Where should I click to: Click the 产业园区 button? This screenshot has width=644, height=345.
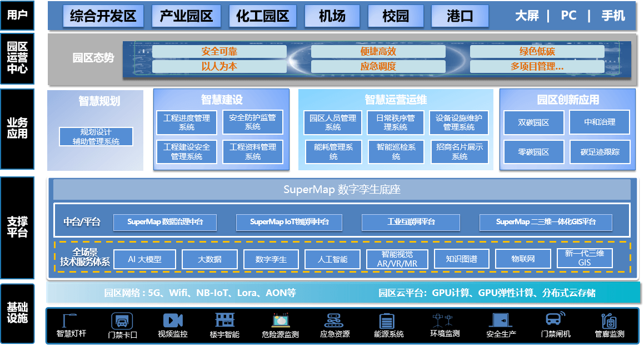[x=187, y=16]
